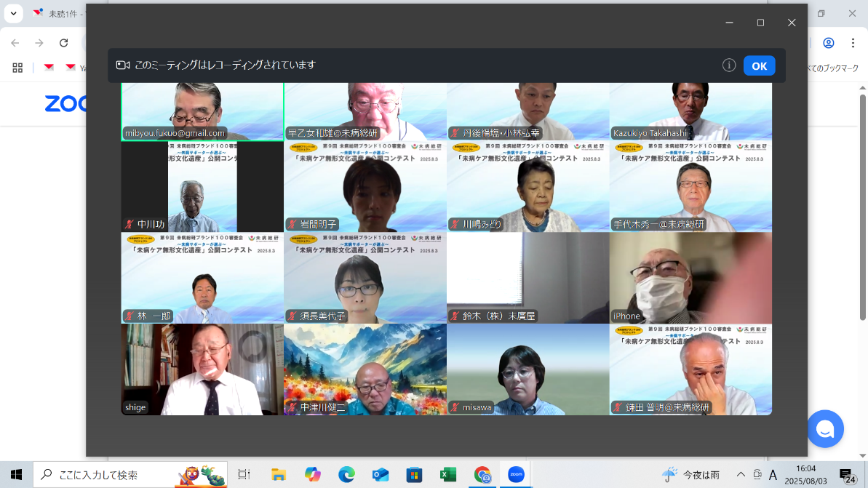868x488 pixels.
Task: Select the 早乙女和雄@未病総研 video tile
Action: coord(365,112)
